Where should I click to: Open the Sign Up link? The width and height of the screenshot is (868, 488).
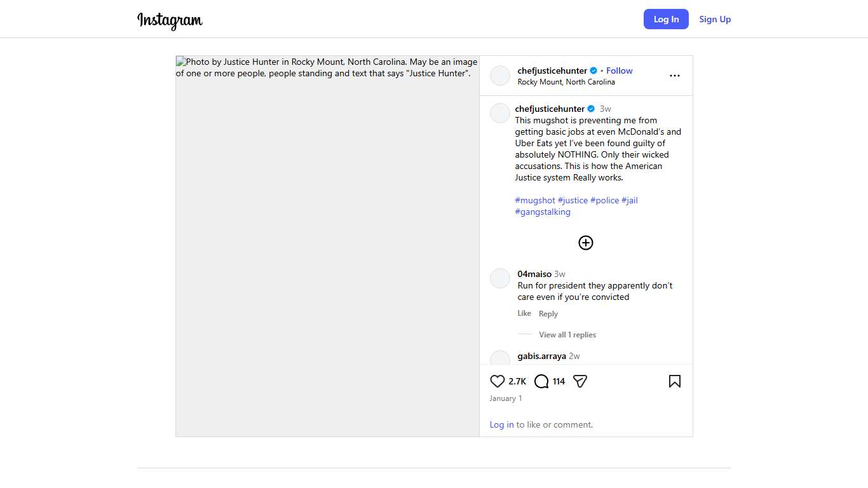point(715,19)
